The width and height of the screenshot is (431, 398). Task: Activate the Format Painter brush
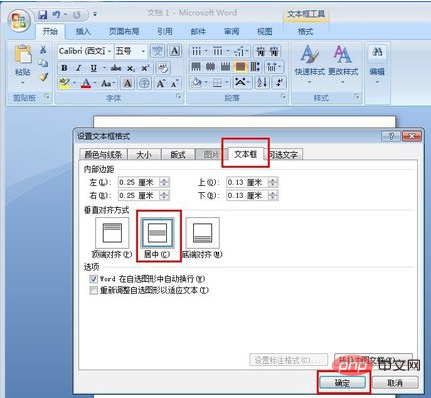click(44, 77)
